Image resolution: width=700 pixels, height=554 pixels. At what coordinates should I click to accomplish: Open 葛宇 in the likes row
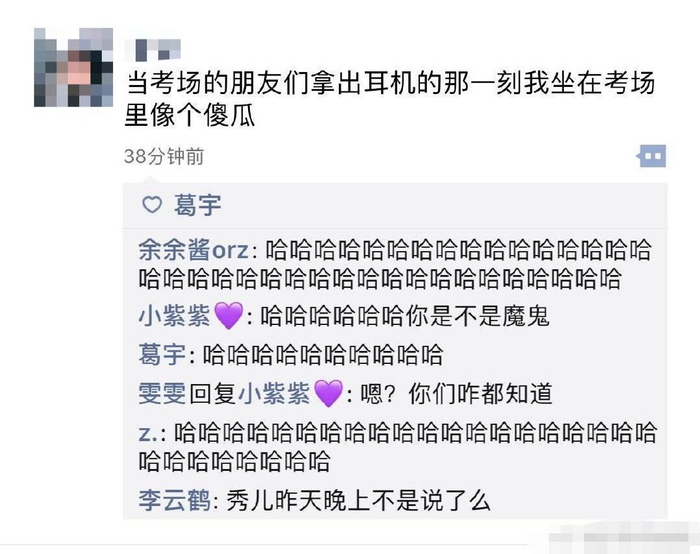(x=197, y=205)
